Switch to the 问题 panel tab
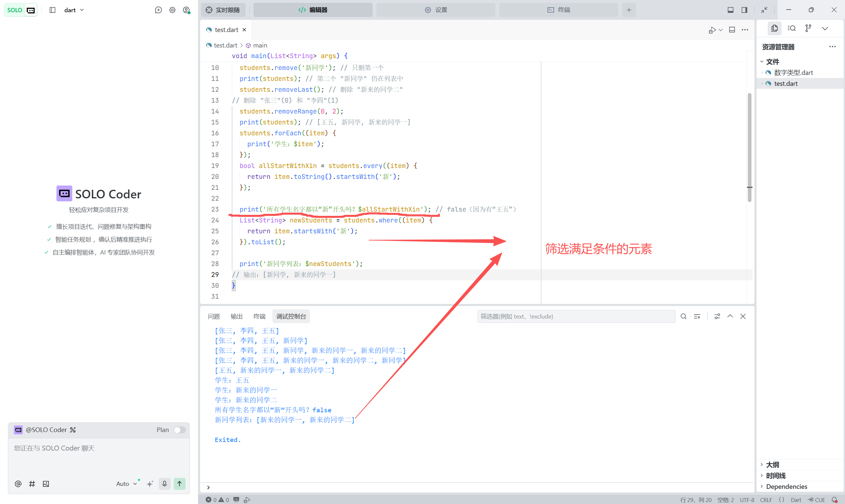This screenshot has height=504, width=845. [214, 316]
